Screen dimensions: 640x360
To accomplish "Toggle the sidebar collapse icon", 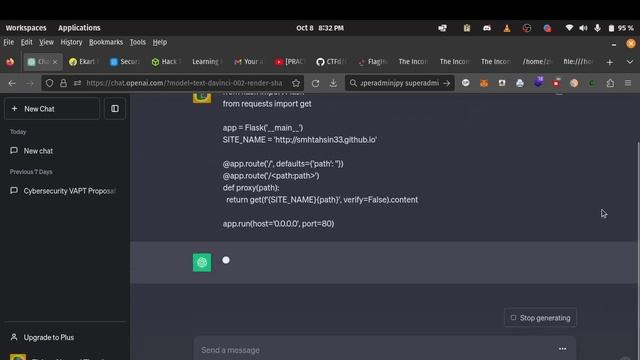I will (x=115, y=109).
